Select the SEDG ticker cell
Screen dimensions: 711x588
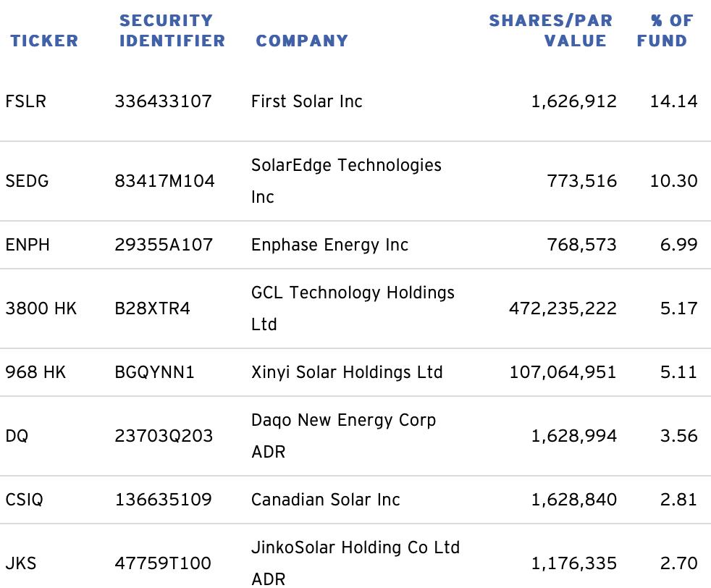tap(27, 181)
